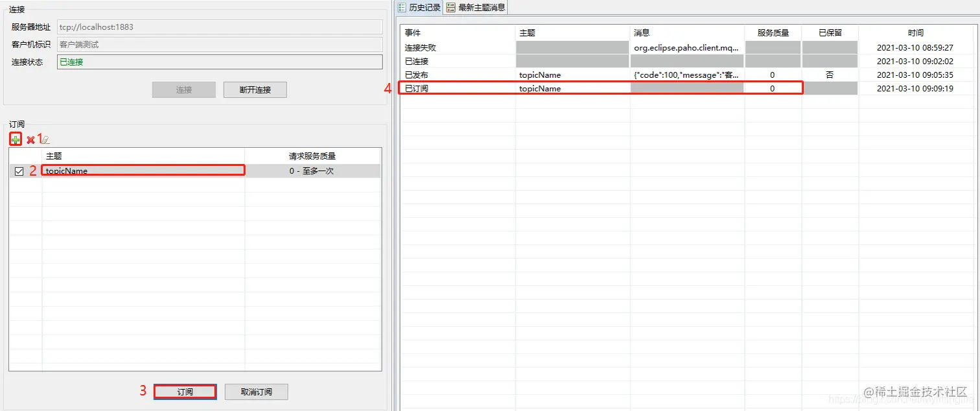Click timestamp 2021-03-10 09:09:19
This screenshot has width=980, height=411.
[915, 89]
